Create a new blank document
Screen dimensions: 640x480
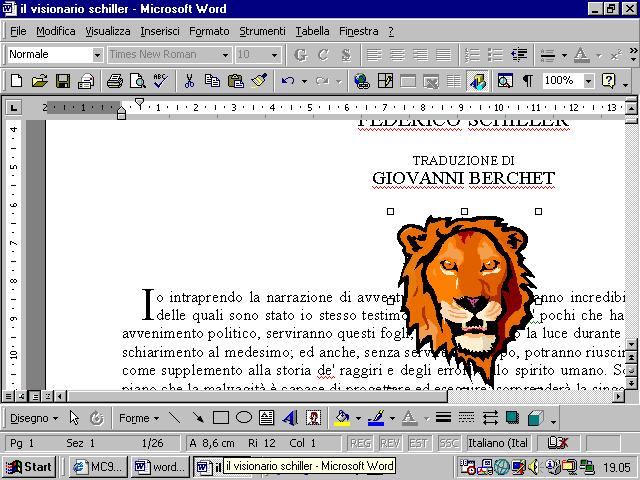pyautogui.click(x=16, y=81)
